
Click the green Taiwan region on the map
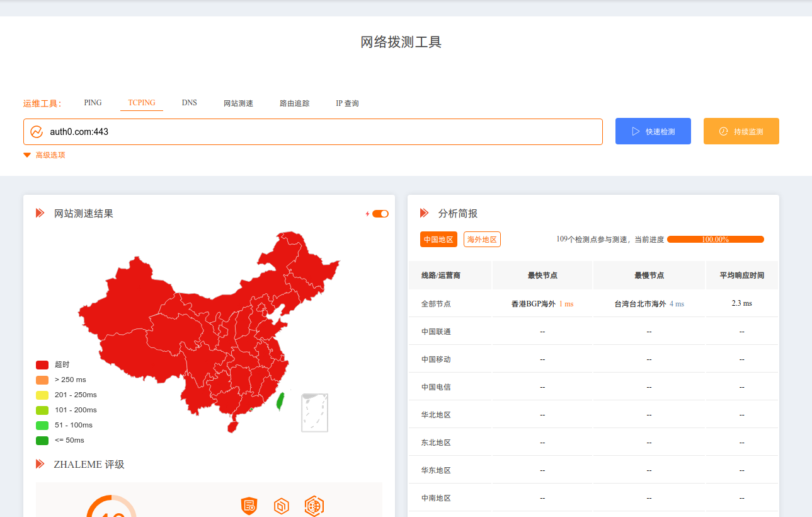click(281, 401)
